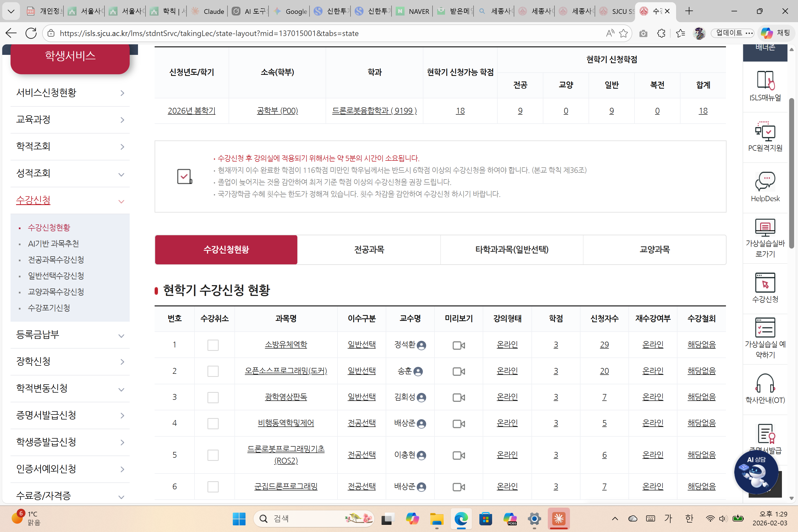This screenshot has height=532, width=798.
Task: Open the 비행동역학및제어 course link
Action: coord(286,423)
